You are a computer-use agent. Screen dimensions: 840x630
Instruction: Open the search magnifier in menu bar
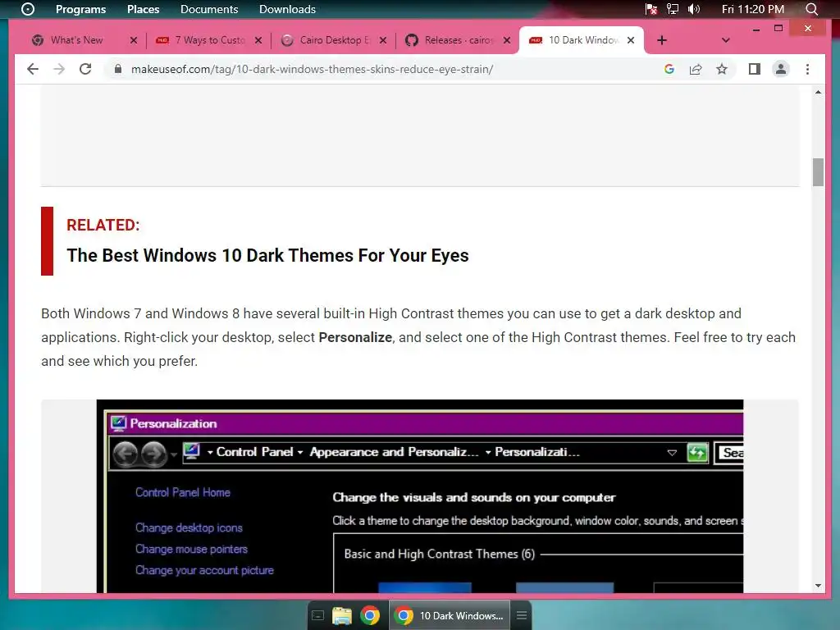pos(811,9)
